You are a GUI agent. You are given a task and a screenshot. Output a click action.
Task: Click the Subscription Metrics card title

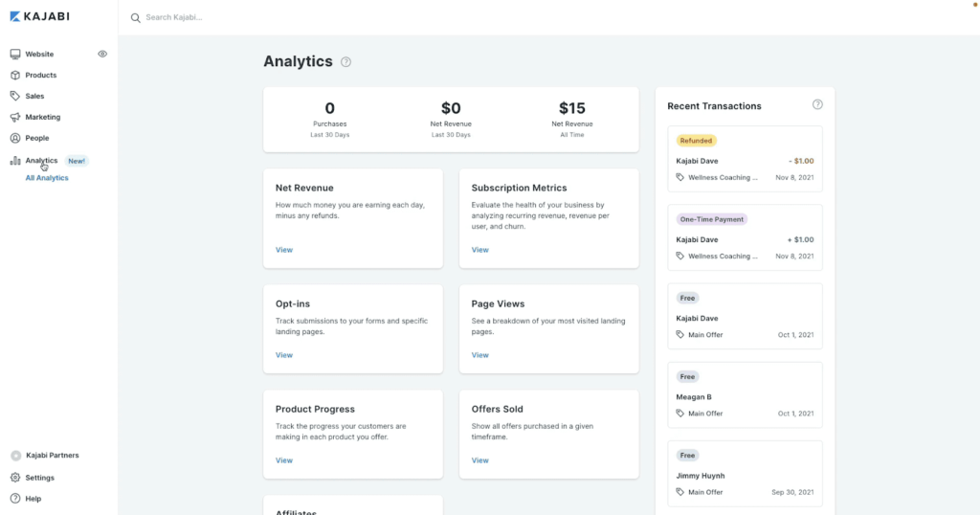[x=520, y=189]
